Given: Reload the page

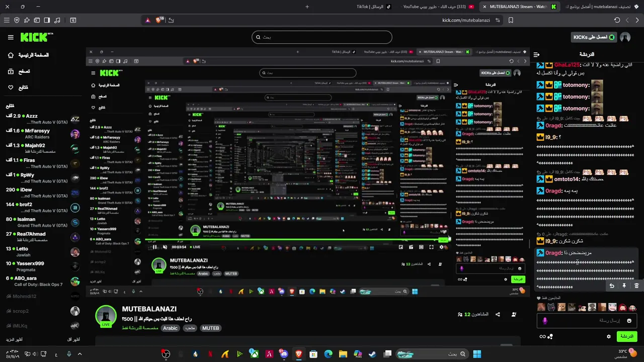Looking at the screenshot, I should (617, 20).
